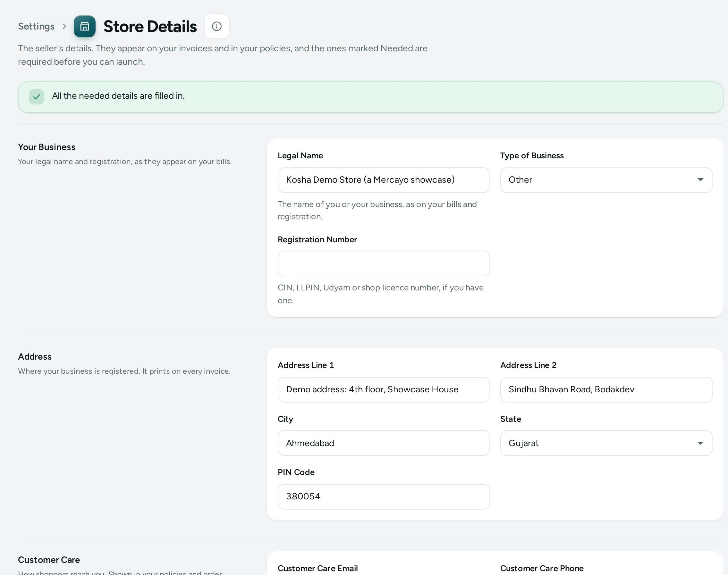The width and height of the screenshot is (728, 575).
Task: Focus the empty Registration Number field
Action: coord(383,263)
